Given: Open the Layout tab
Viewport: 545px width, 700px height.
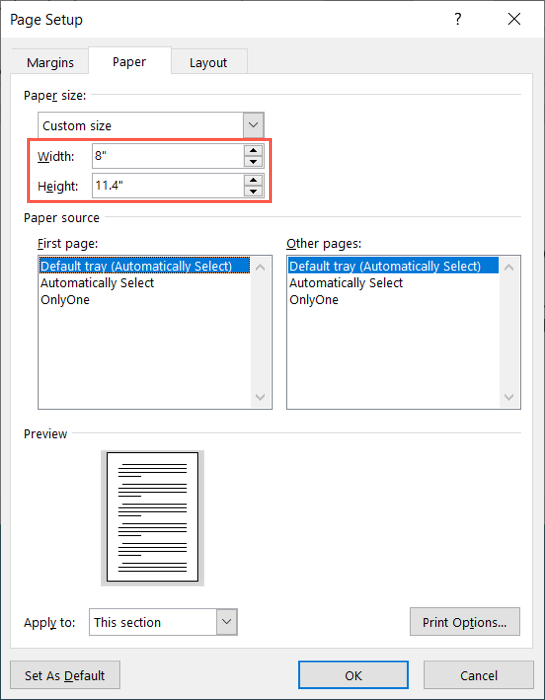Looking at the screenshot, I should (x=208, y=62).
